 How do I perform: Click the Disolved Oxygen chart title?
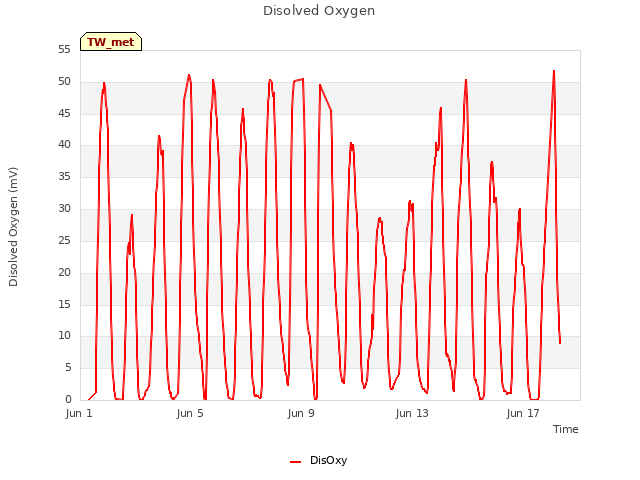click(319, 11)
